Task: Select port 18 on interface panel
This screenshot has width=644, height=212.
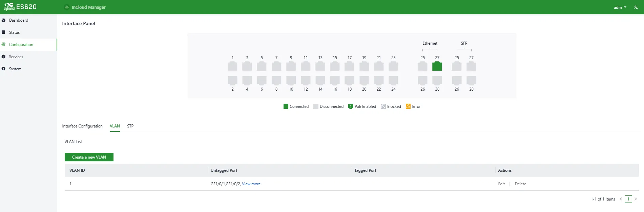Action: pos(349,80)
